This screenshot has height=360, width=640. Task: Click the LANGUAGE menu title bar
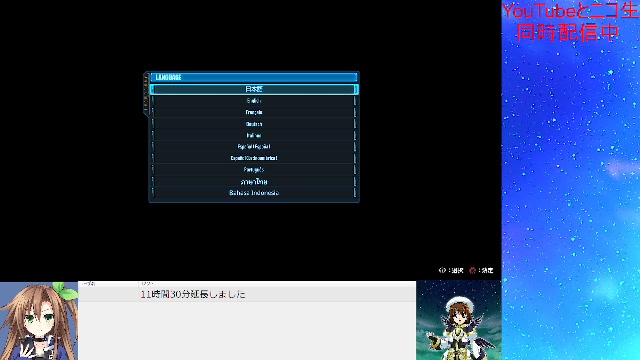tap(253, 77)
